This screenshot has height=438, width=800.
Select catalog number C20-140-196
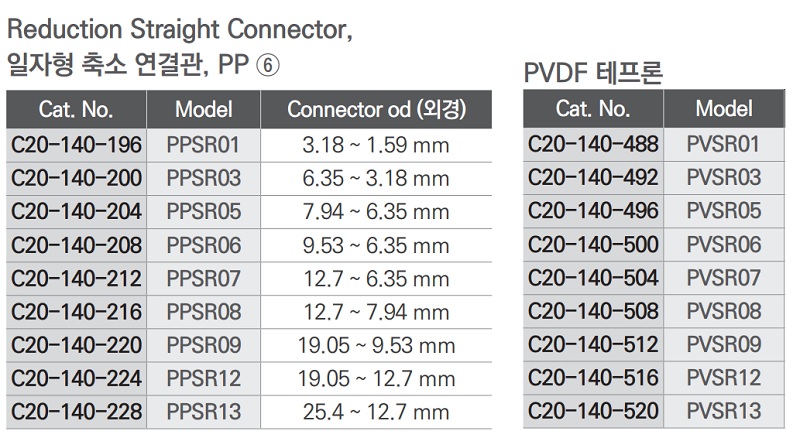76,145
